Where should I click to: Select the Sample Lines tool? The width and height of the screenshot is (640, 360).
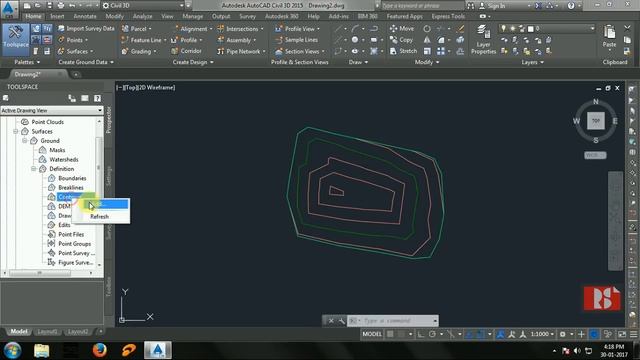point(296,40)
